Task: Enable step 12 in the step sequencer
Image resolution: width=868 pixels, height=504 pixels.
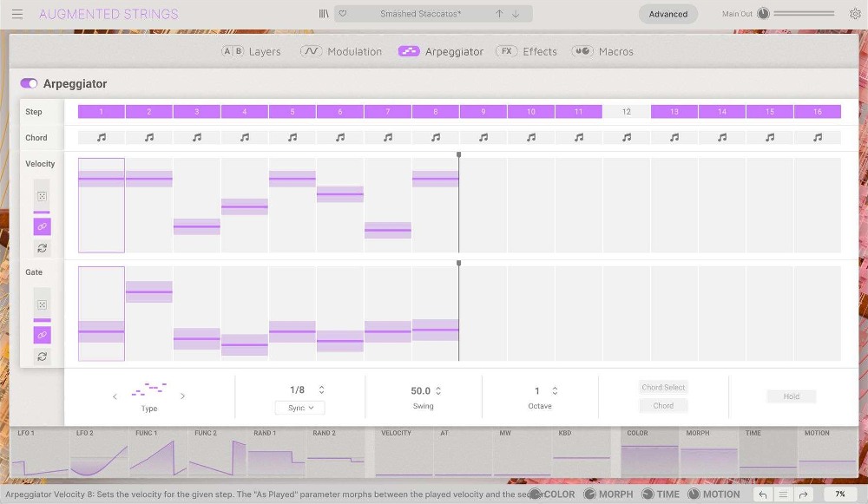Action: click(x=627, y=111)
